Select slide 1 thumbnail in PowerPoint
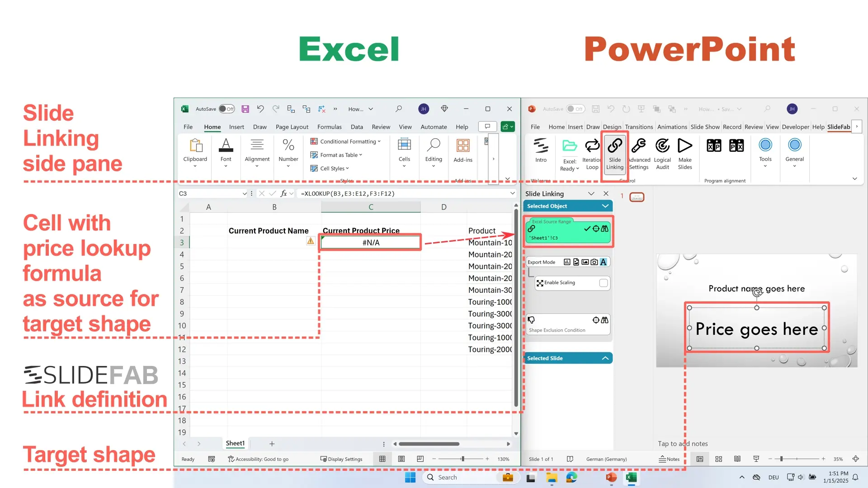Viewport: 868px width, 488px height. (x=637, y=197)
